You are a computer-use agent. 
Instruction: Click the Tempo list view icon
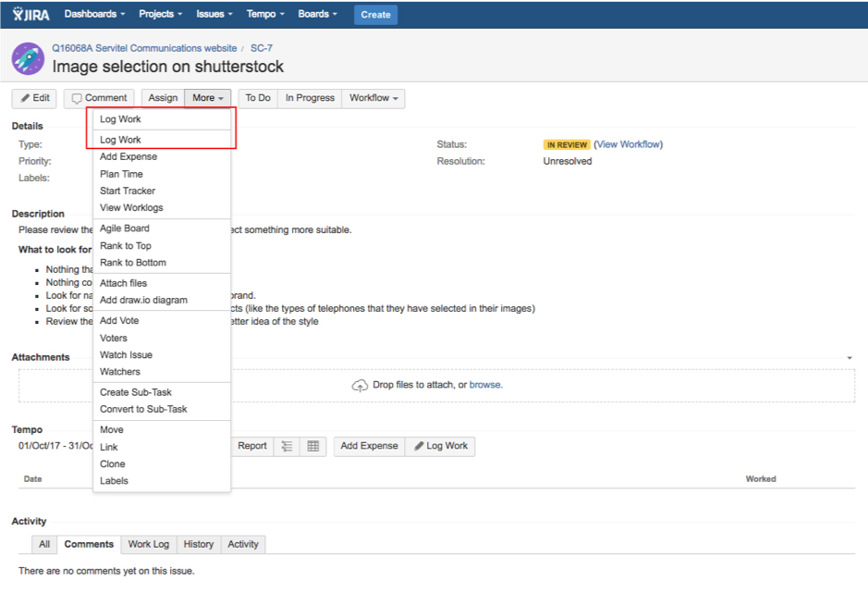[287, 446]
